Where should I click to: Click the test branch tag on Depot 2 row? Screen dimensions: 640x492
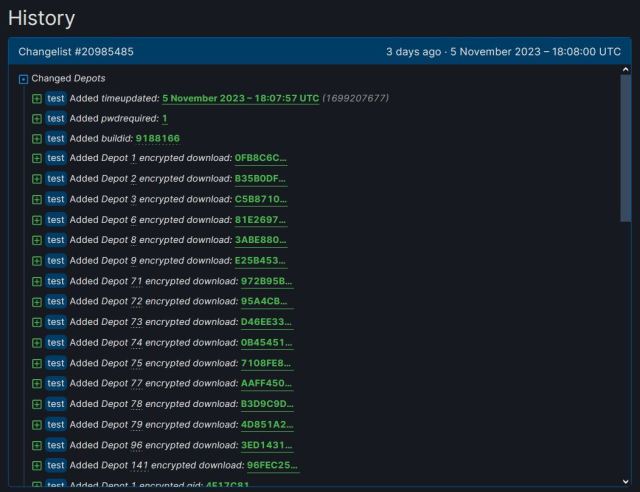click(56, 179)
